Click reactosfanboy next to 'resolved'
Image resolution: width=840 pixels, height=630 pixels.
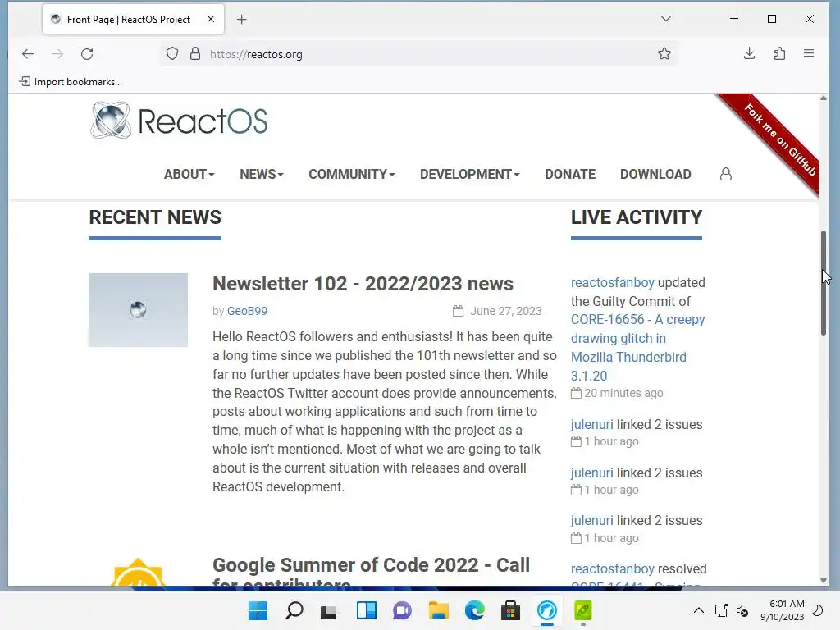click(x=612, y=569)
